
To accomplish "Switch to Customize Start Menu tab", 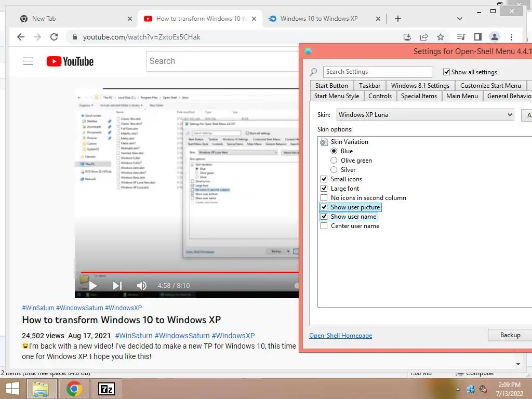I will click(490, 86).
